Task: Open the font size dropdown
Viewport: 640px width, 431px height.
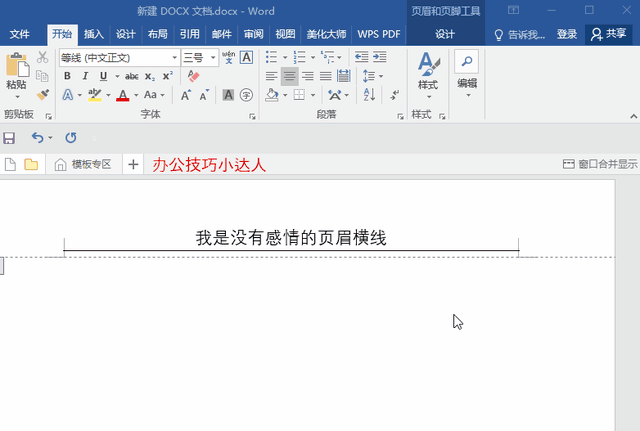Action: coord(213,58)
